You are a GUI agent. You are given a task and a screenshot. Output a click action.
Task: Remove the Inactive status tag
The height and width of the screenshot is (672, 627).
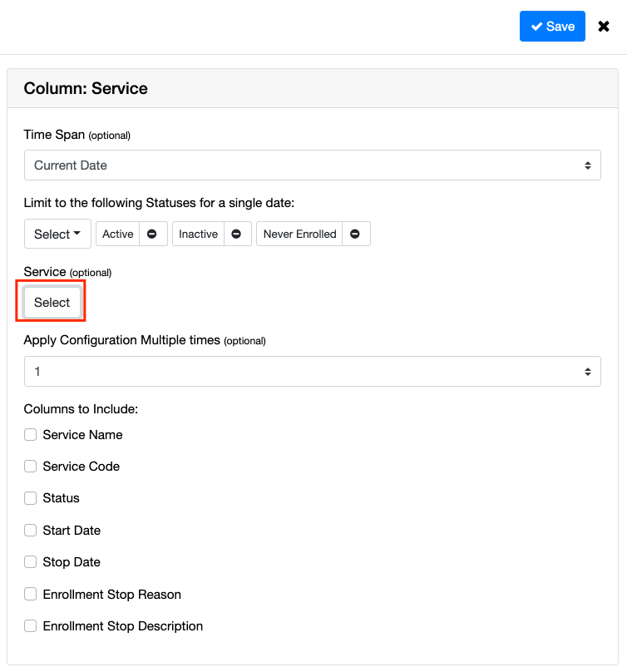[x=236, y=234]
